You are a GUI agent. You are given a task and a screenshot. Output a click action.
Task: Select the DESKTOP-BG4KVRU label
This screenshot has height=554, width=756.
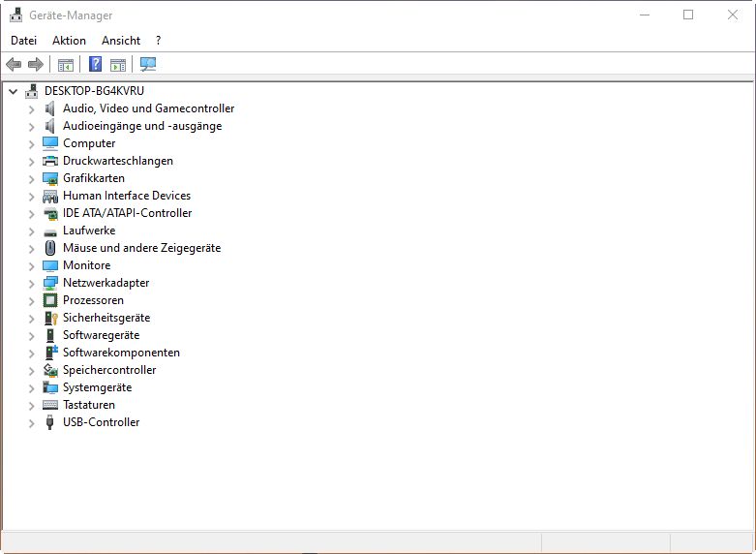click(x=94, y=91)
